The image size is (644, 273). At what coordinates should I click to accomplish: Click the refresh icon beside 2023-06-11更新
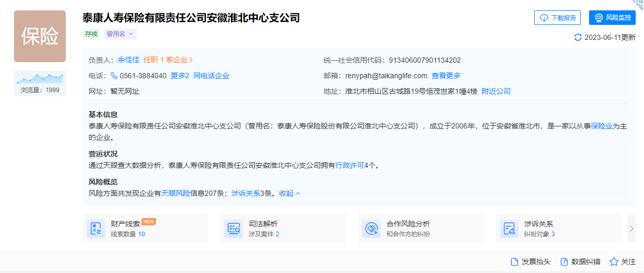pos(578,37)
